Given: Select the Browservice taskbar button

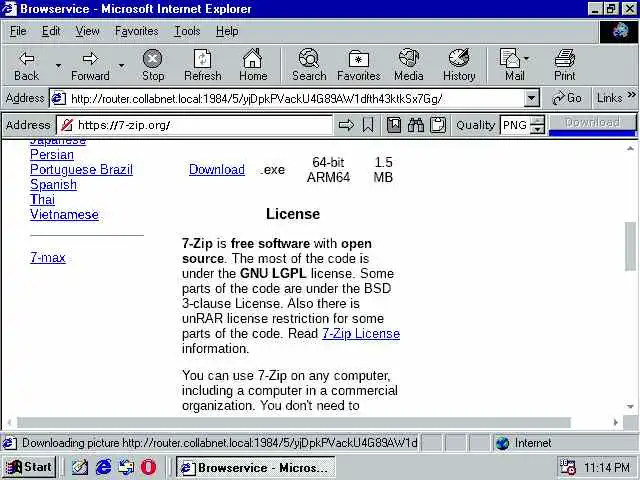Looking at the screenshot, I should [256, 467].
